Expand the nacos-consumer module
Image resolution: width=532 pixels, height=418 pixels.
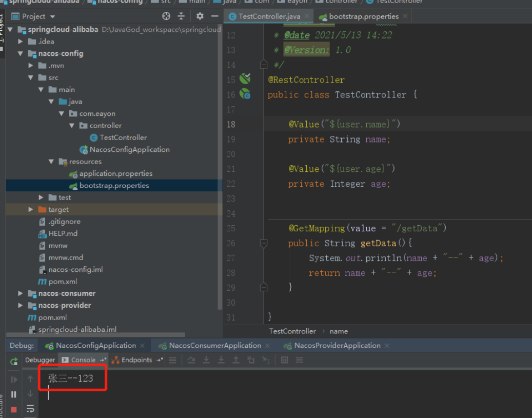tap(21, 293)
